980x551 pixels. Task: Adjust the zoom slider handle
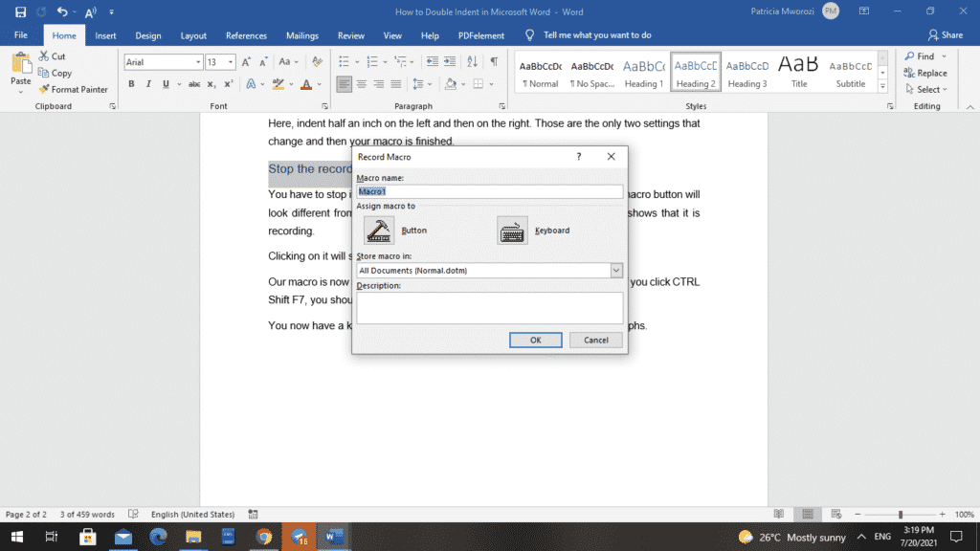point(901,514)
